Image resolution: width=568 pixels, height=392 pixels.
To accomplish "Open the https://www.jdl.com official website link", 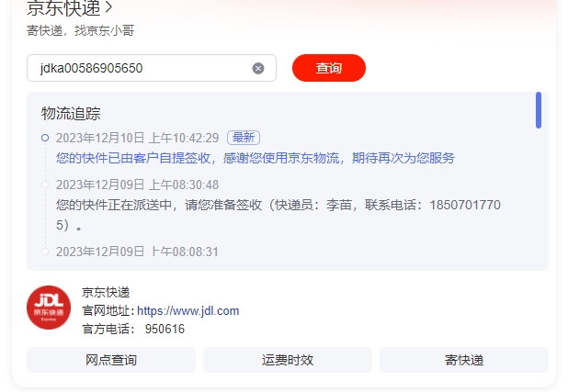I will [188, 310].
